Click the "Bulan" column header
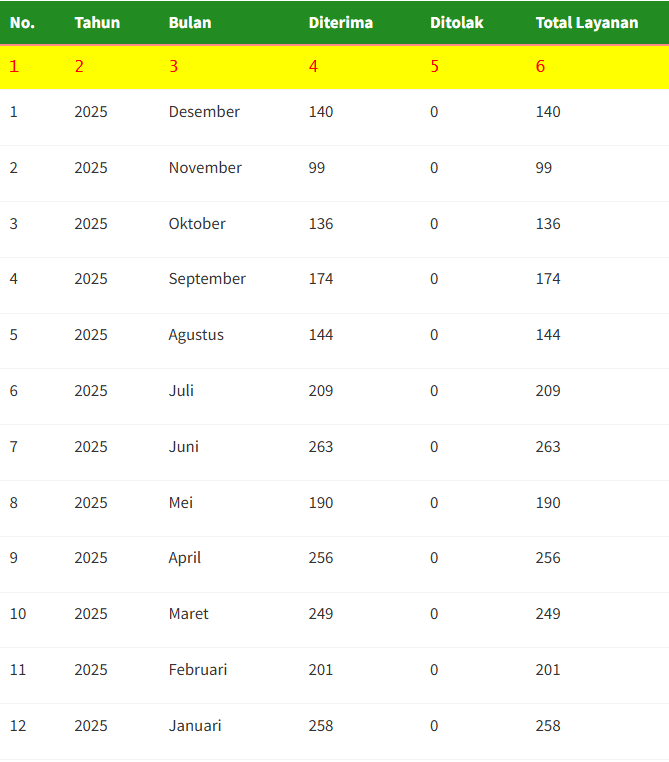 (x=190, y=22)
